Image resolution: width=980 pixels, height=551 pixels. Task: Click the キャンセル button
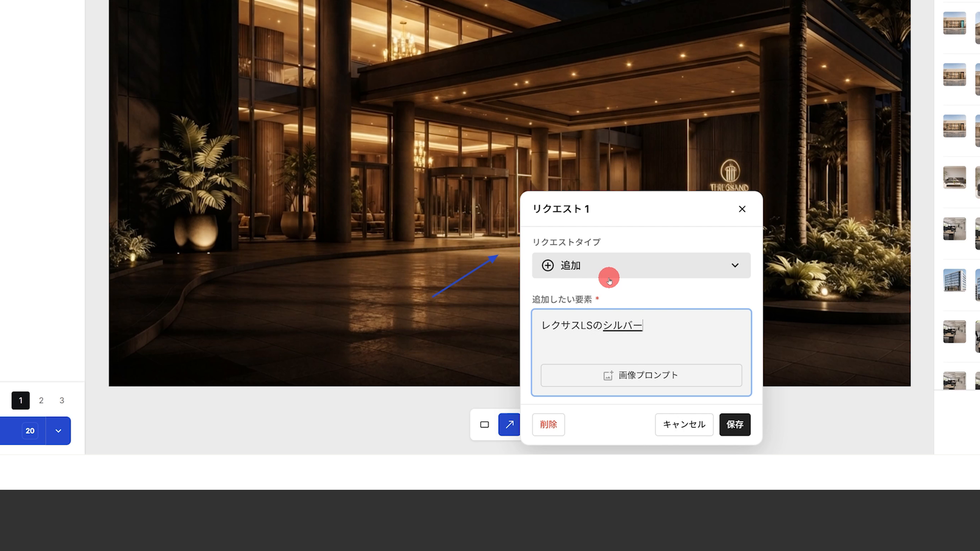pos(684,424)
